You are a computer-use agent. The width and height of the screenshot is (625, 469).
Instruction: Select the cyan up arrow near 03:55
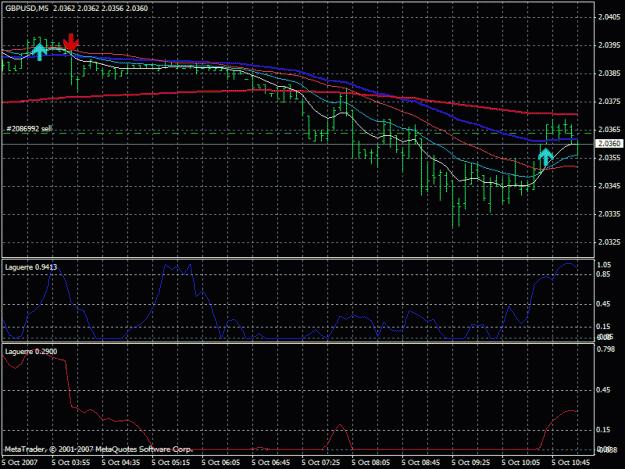pos(39,52)
